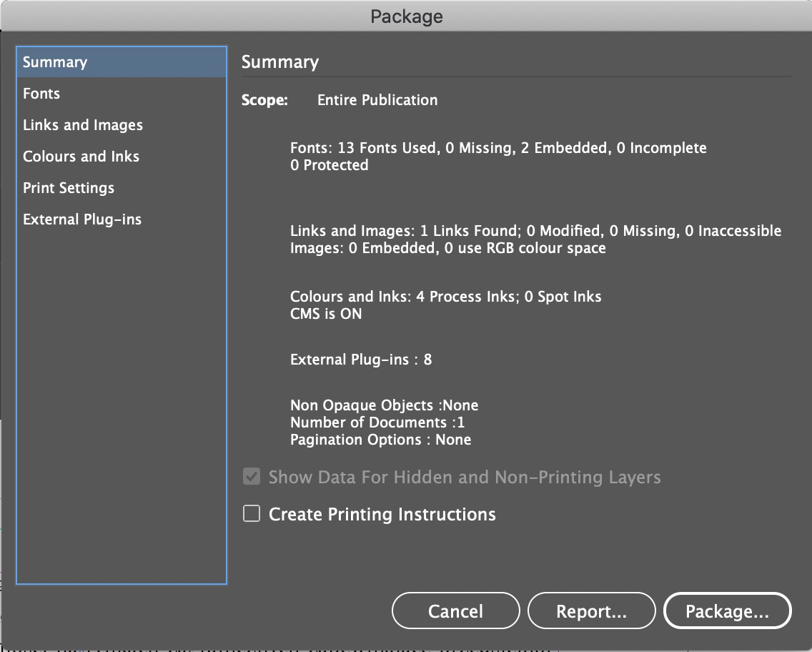The width and height of the screenshot is (812, 652).
Task: Click the Number of Documents line
Action: click(x=377, y=423)
